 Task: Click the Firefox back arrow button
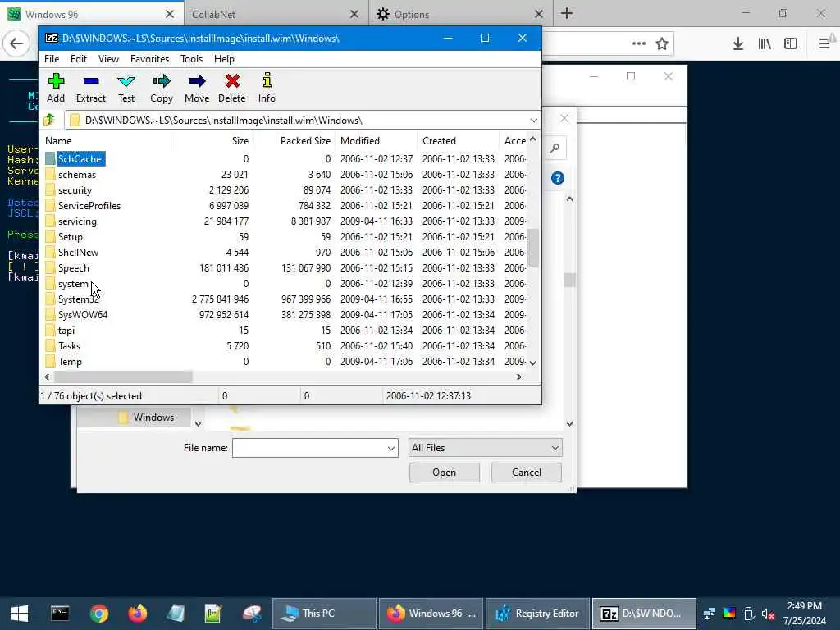[x=16, y=43]
